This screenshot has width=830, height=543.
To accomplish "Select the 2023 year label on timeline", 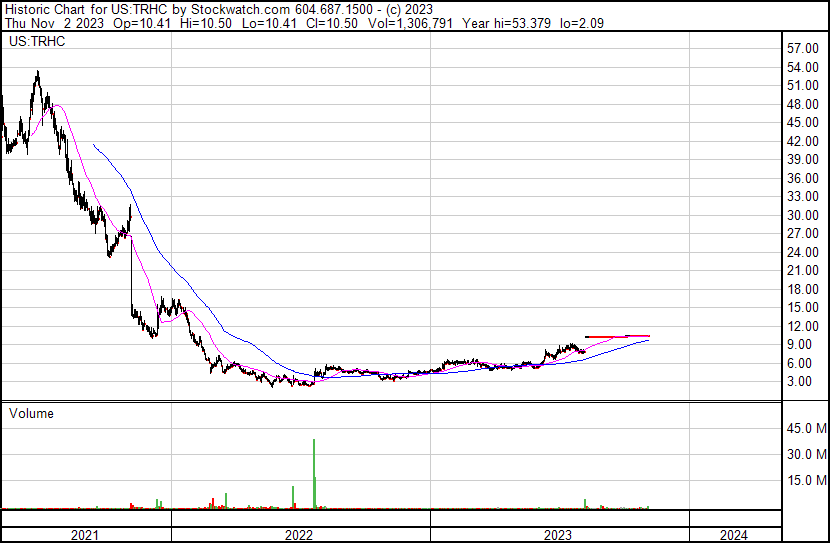I will point(558,535).
